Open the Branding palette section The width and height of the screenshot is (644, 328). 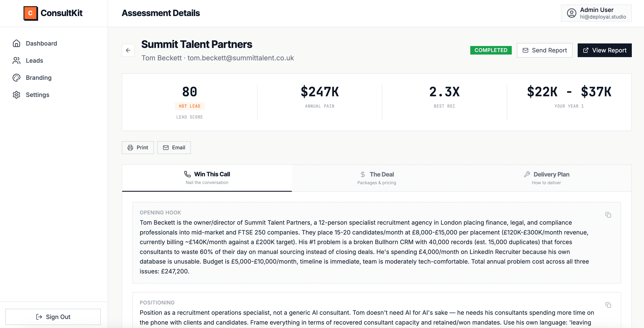39,77
